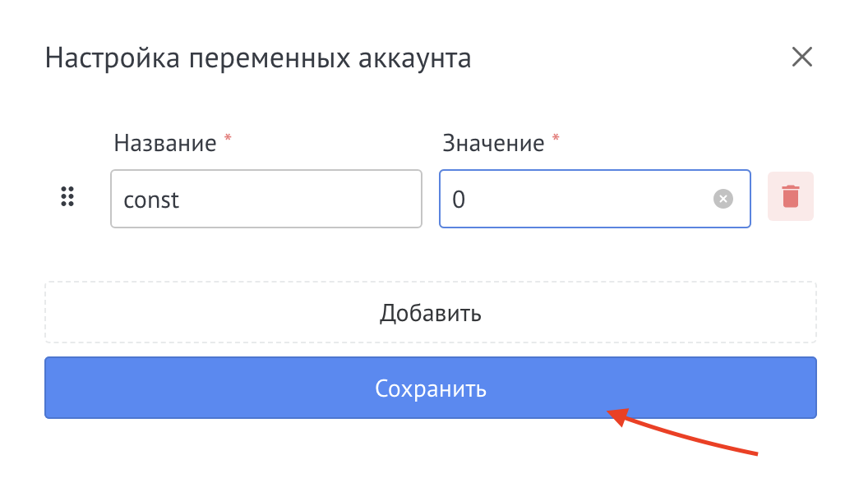Click the drag handle next to "const"
The image size is (868, 501).
[67, 197]
